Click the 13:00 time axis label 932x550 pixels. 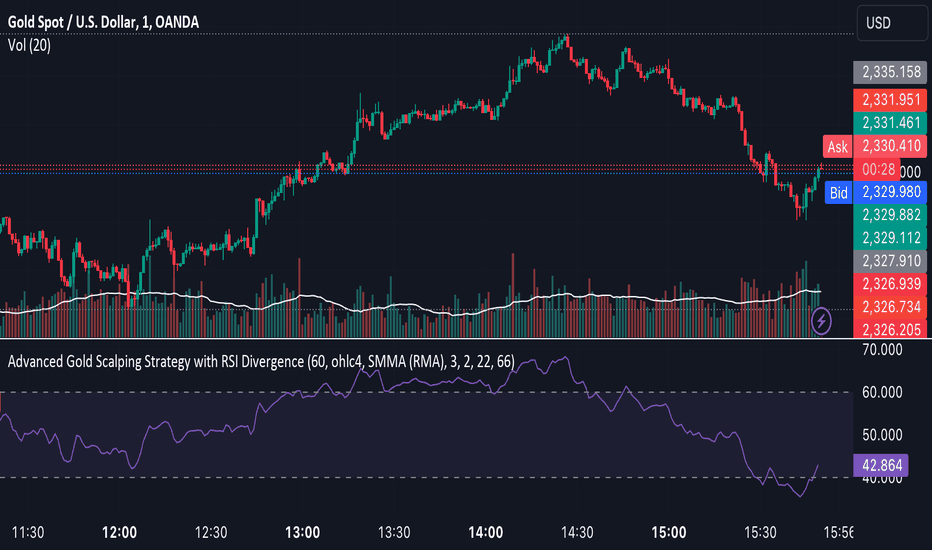pyautogui.click(x=303, y=532)
